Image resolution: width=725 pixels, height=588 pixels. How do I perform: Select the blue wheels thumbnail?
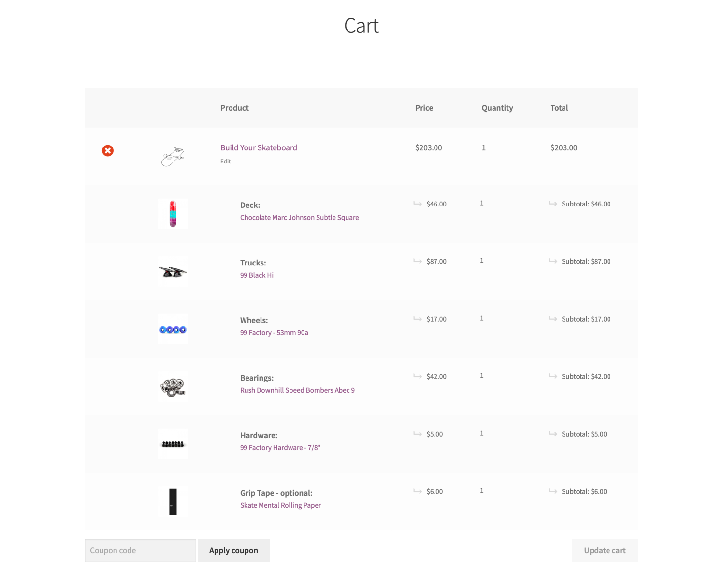point(173,329)
